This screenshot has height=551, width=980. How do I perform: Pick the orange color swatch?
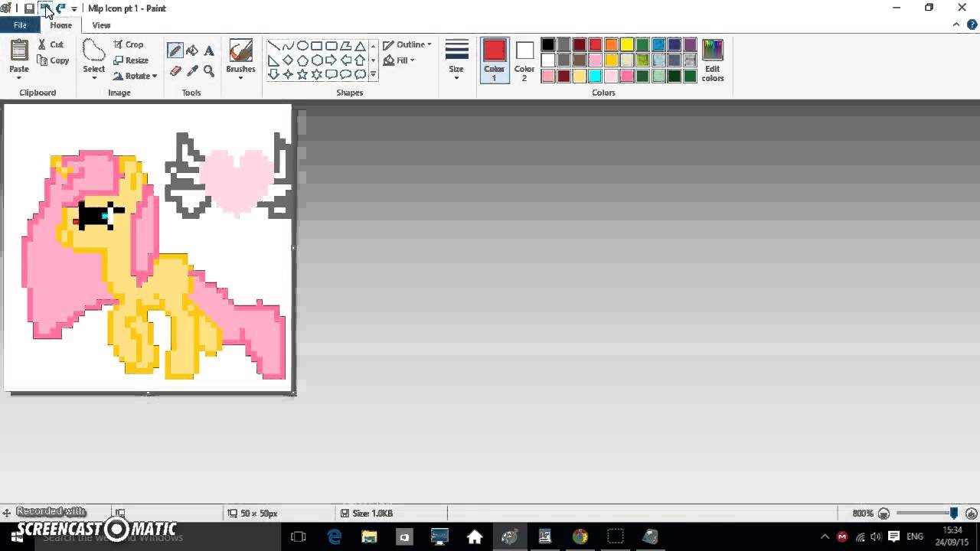611,44
